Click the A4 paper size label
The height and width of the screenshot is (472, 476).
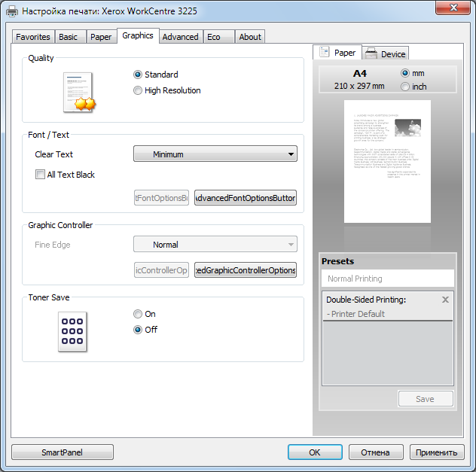360,74
